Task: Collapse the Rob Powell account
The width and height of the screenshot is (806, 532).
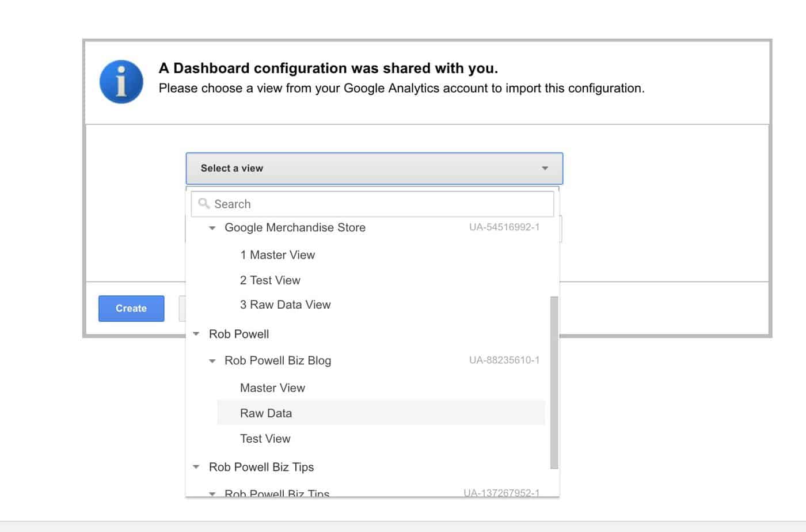Action: tap(196, 334)
